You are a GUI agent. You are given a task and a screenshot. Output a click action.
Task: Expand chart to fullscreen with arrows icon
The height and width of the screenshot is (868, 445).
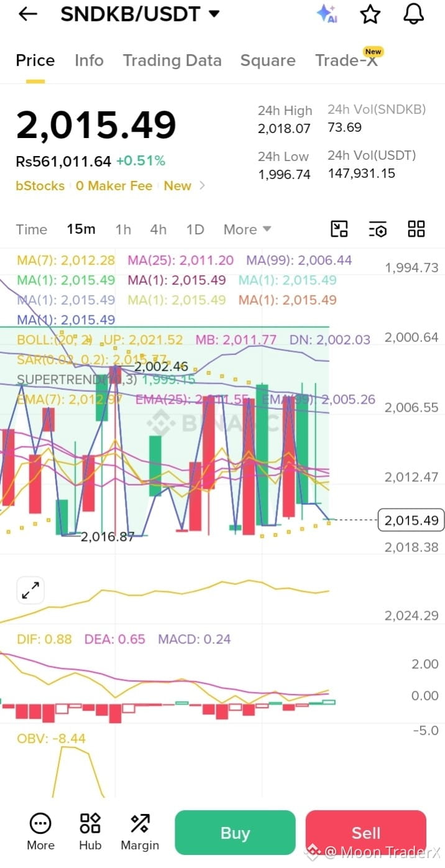tap(30, 590)
